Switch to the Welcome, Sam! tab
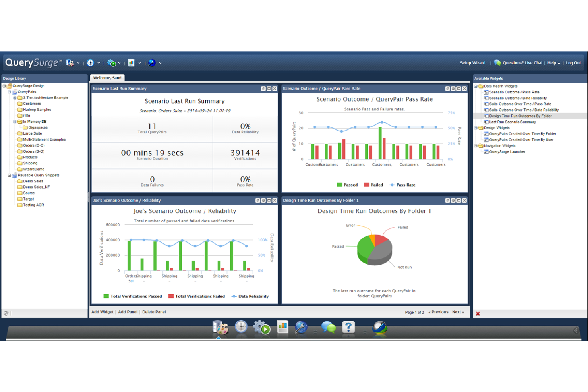This screenshot has height=392, width=588. (x=106, y=78)
